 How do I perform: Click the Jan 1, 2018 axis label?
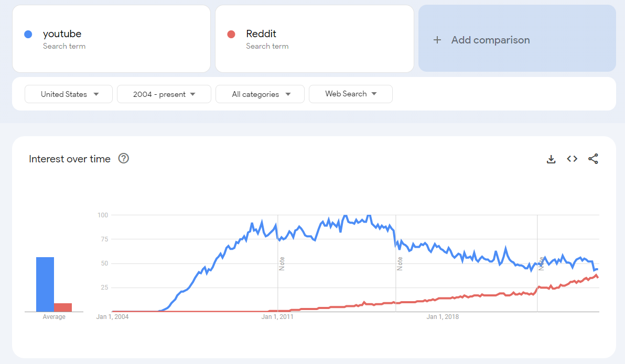click(x=443, y=317)
